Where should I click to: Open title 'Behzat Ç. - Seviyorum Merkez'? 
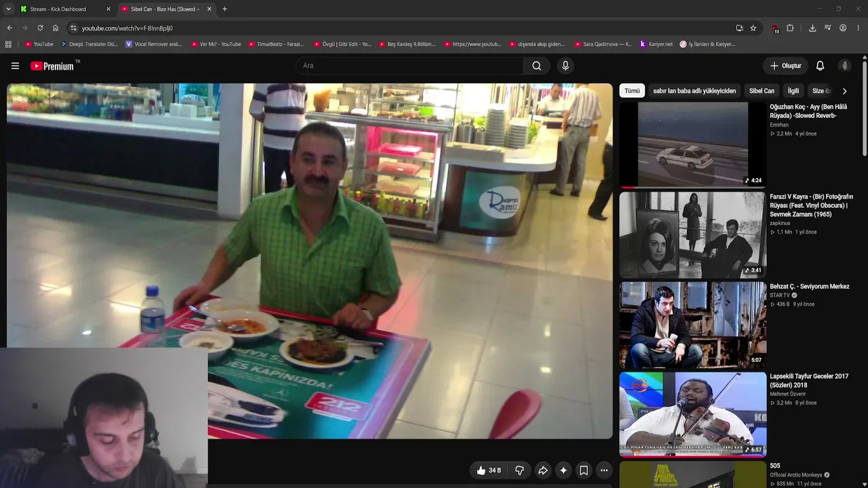(810, 287)
